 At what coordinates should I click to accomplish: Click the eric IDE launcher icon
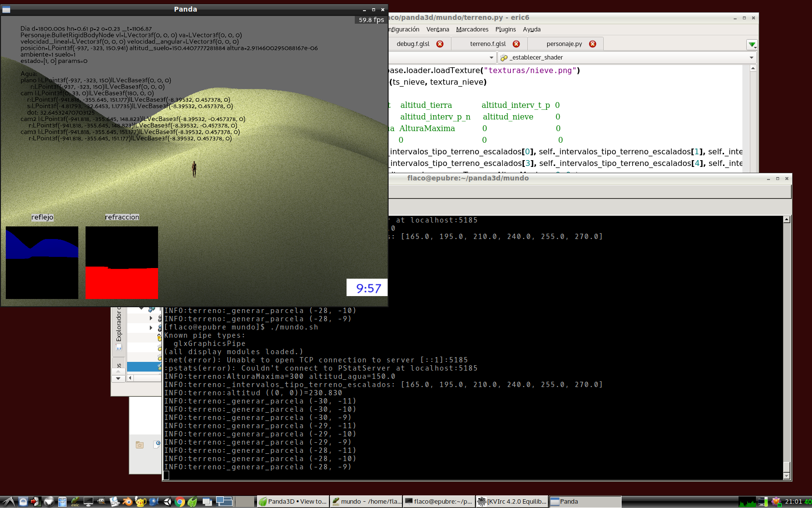[x=75, y=502]
